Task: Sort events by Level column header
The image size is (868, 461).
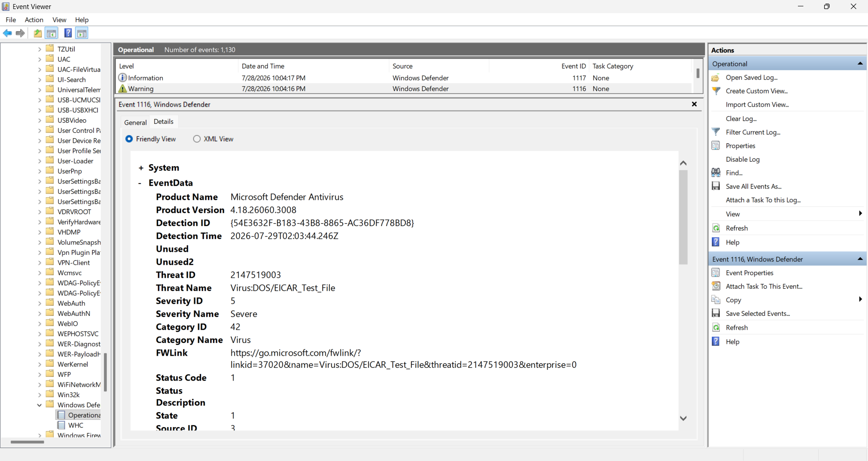Action: tap(178, 66)
